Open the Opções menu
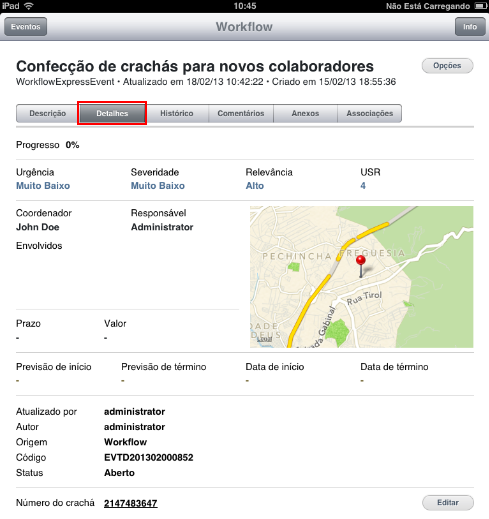 [x=447, y=65]
